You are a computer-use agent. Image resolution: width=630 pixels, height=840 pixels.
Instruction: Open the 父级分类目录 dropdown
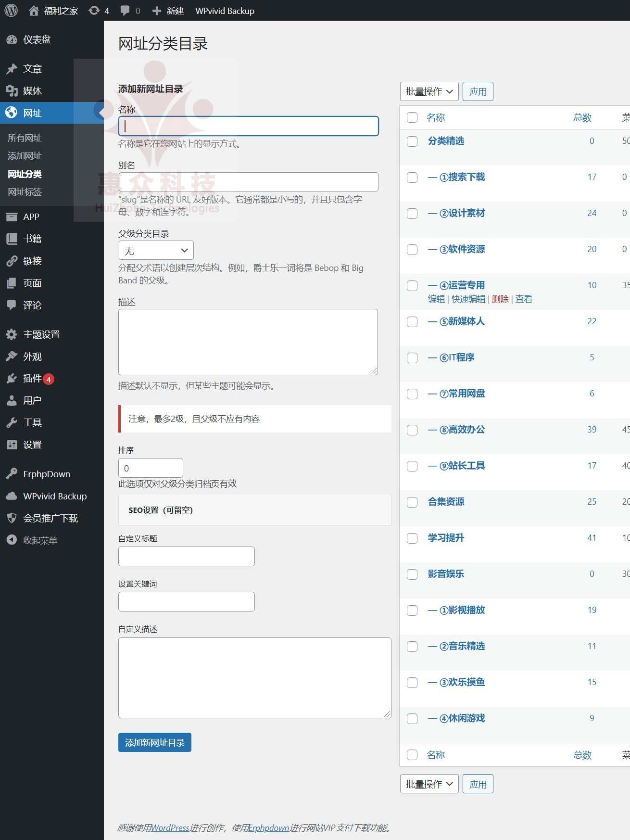156,251
